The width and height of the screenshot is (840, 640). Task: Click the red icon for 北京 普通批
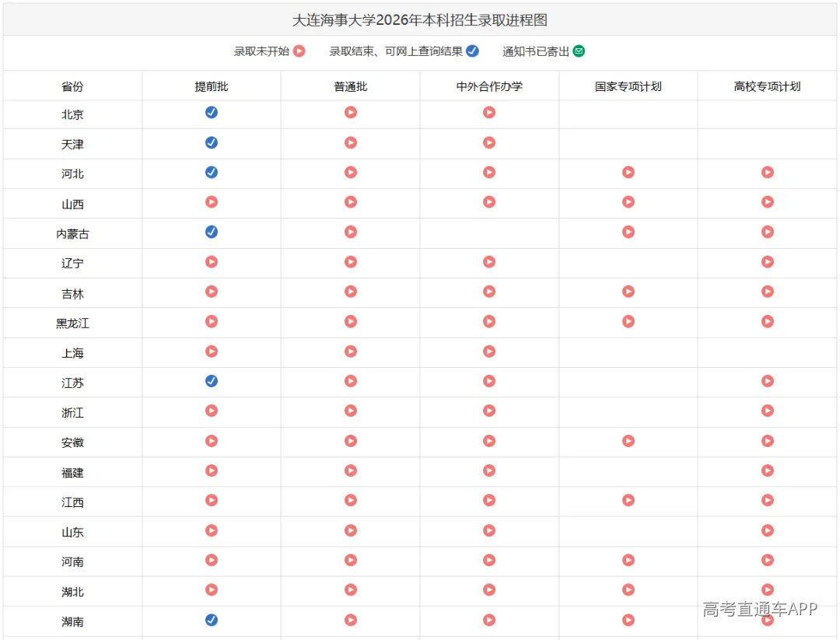(350, 113)
